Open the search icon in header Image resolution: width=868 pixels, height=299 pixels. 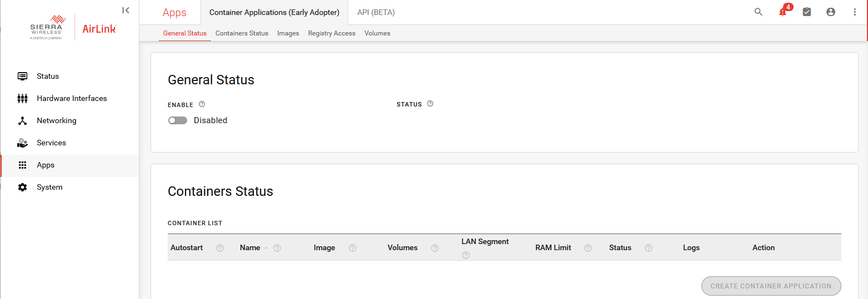758,12
